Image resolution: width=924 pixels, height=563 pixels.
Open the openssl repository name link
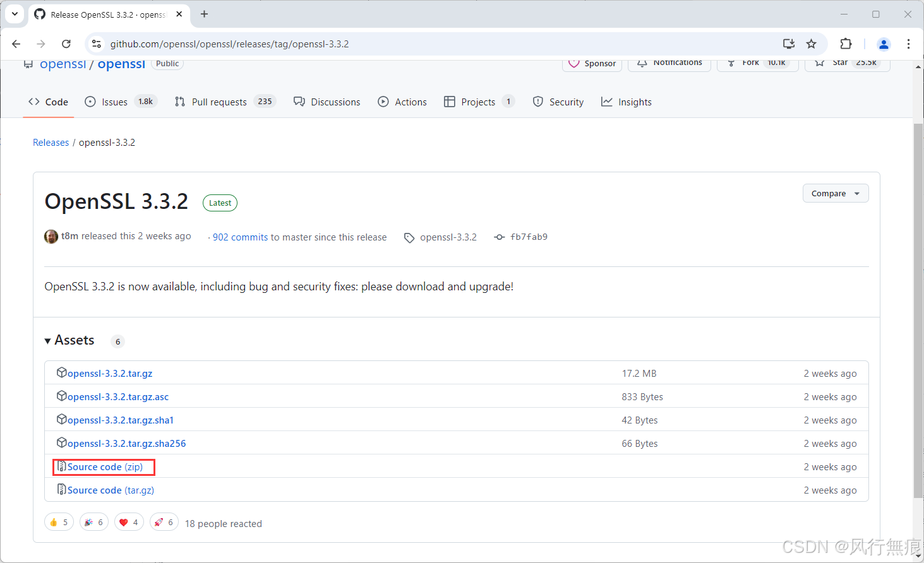tap(121, 64)
